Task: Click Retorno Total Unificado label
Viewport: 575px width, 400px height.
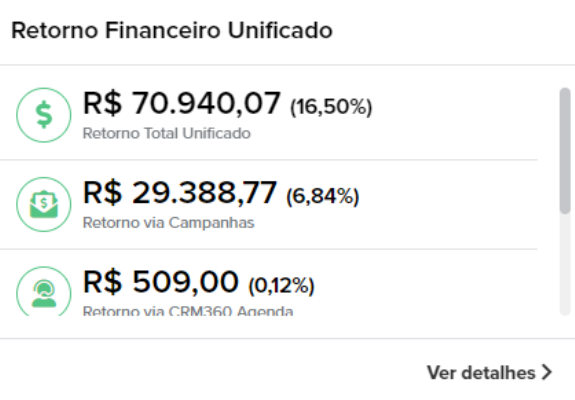Action: coord(167,133)
